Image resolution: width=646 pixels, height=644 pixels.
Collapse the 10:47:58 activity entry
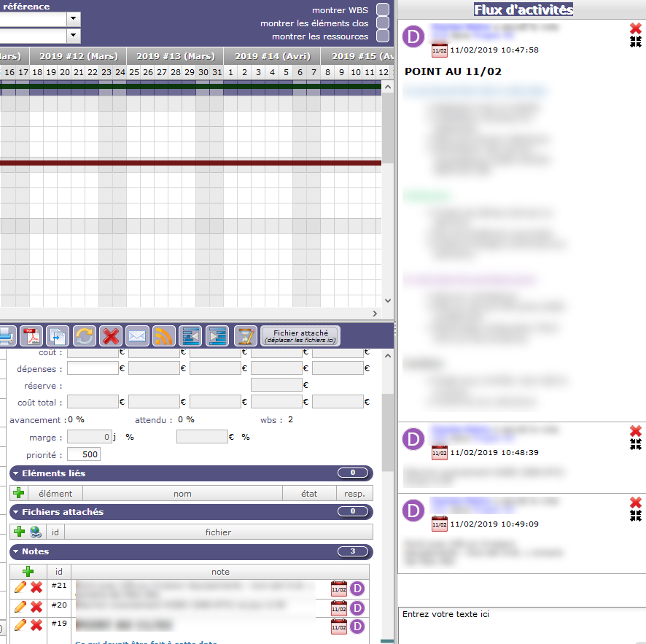tap(635, 41)
